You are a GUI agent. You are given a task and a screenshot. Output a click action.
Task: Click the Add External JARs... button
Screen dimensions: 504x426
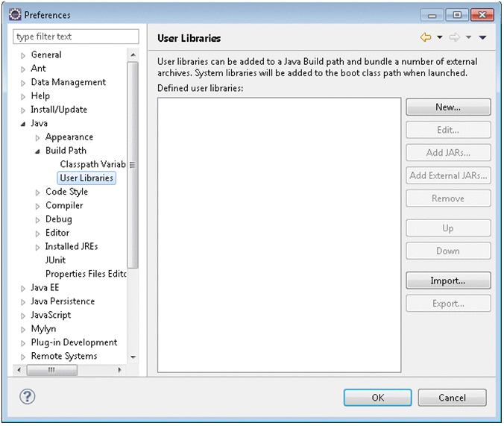click(448, 175)
